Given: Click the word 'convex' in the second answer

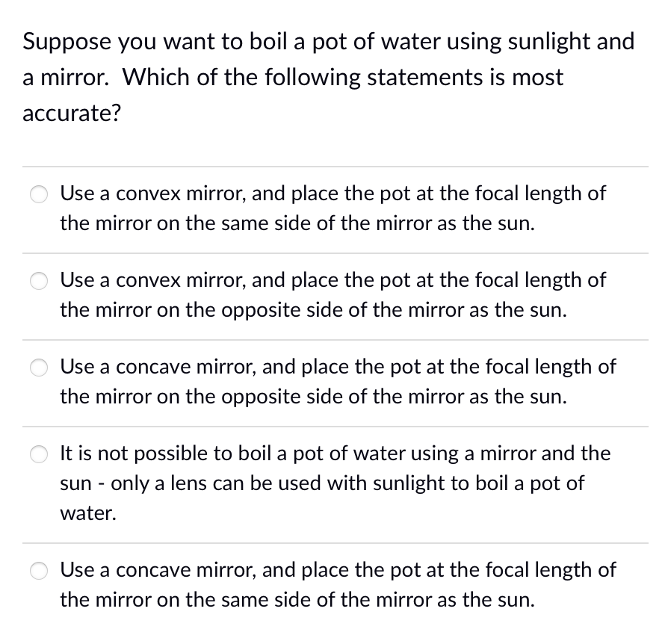Looking at the screenshot, I should click(149, 281).
